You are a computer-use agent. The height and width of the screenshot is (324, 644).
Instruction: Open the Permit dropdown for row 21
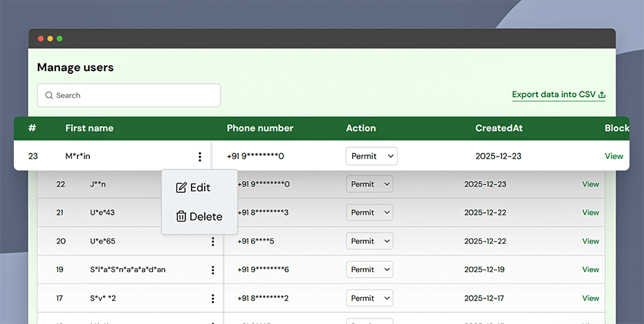369,213
